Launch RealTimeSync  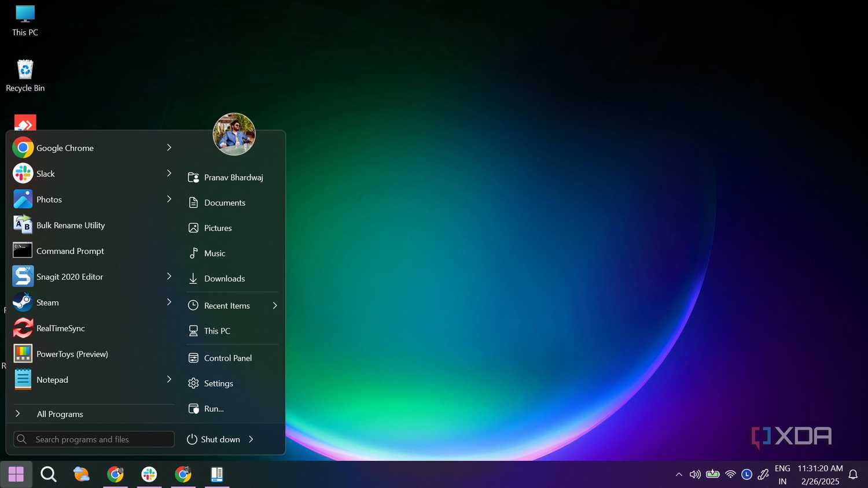tap(93, 328)
